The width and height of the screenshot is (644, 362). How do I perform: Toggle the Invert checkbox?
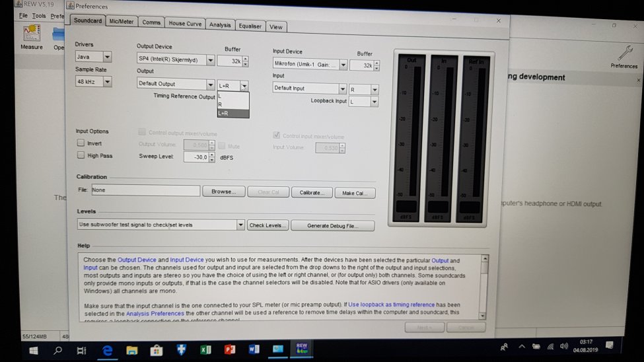pyautogui.click(x=81, y=143)
